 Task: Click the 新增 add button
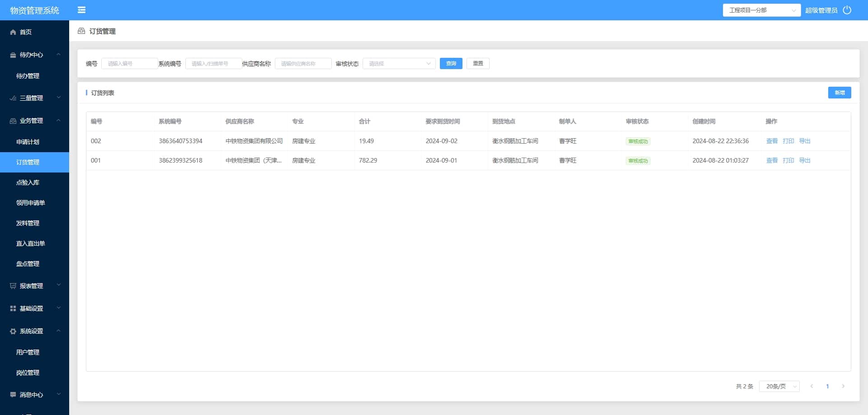[840, 93]
